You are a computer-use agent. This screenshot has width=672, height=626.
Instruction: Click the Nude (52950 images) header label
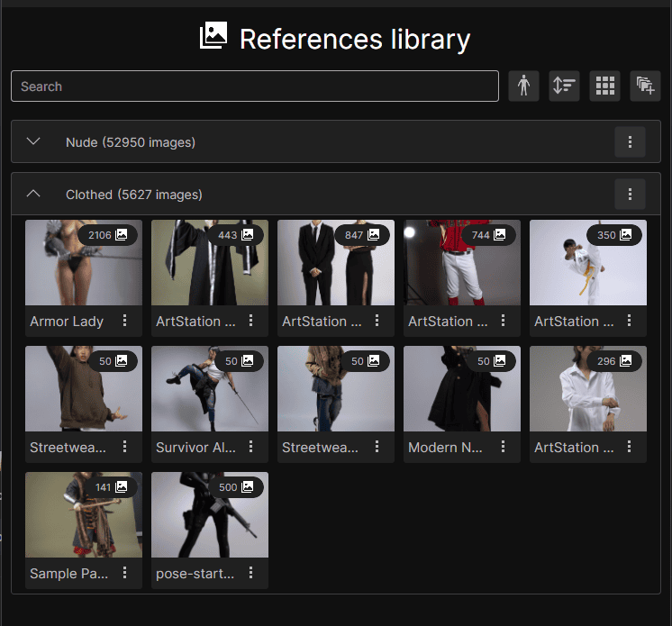(131, 142)
